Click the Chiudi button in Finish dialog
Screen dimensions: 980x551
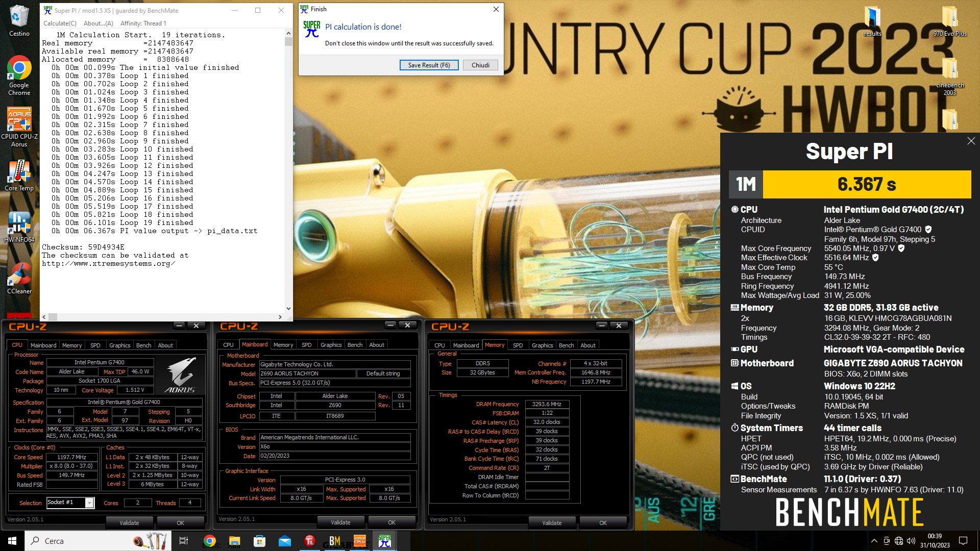pyautogui.click(x=480, y=65)
